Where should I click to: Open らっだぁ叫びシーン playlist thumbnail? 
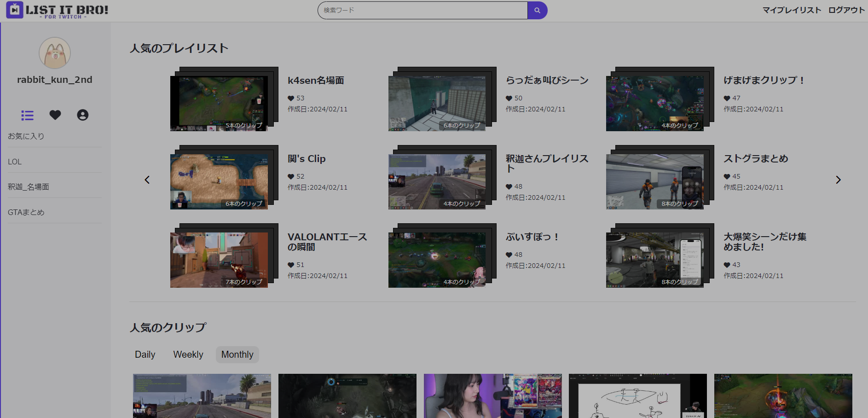click(437, 104)
